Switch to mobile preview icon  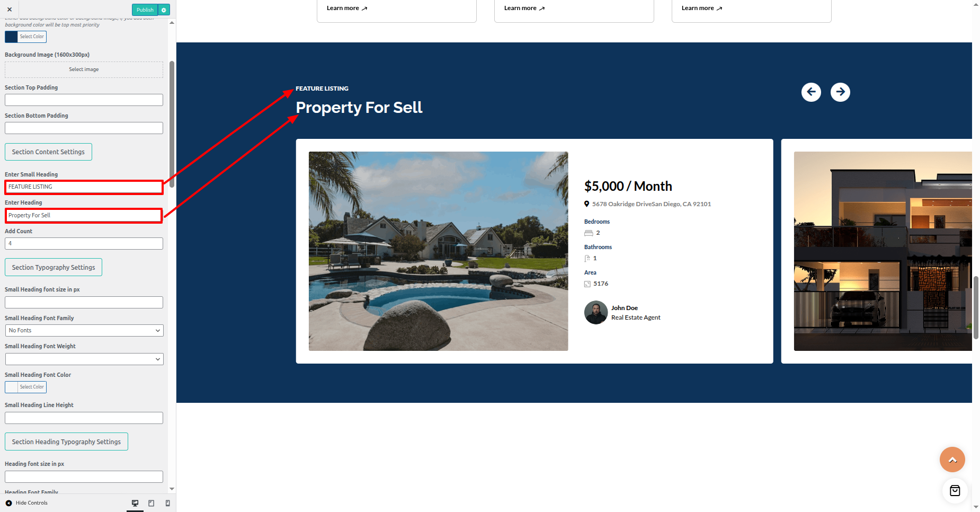[168, 503]
